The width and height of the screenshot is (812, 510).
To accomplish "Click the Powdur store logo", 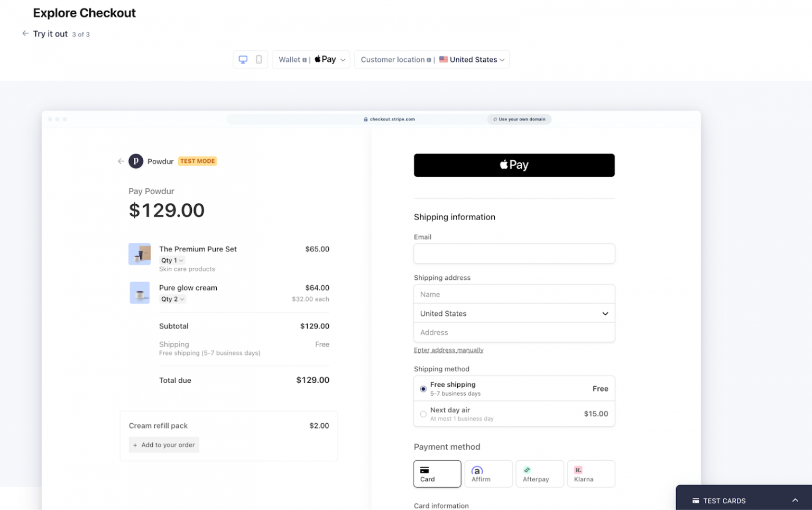I will tap(136, 161).
